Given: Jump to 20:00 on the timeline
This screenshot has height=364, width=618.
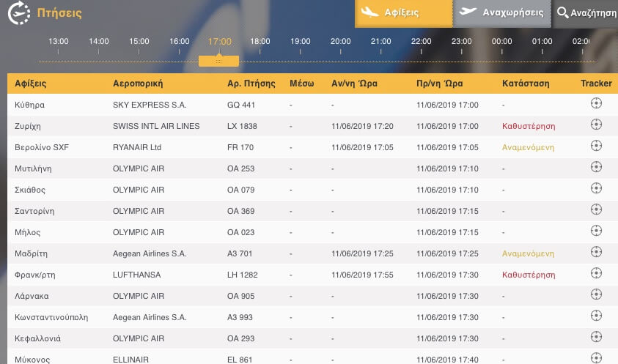Looking at the screenshot, I should 341,41.
